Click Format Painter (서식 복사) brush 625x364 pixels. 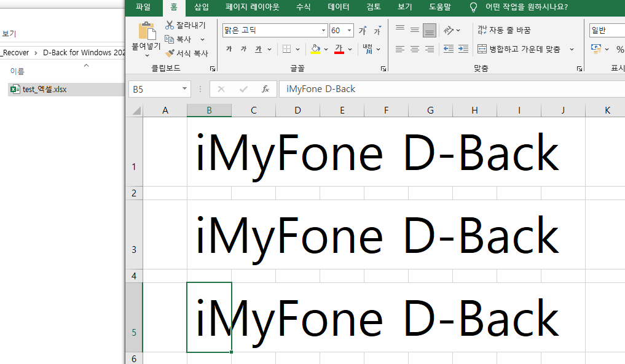(x=187, y=53)
